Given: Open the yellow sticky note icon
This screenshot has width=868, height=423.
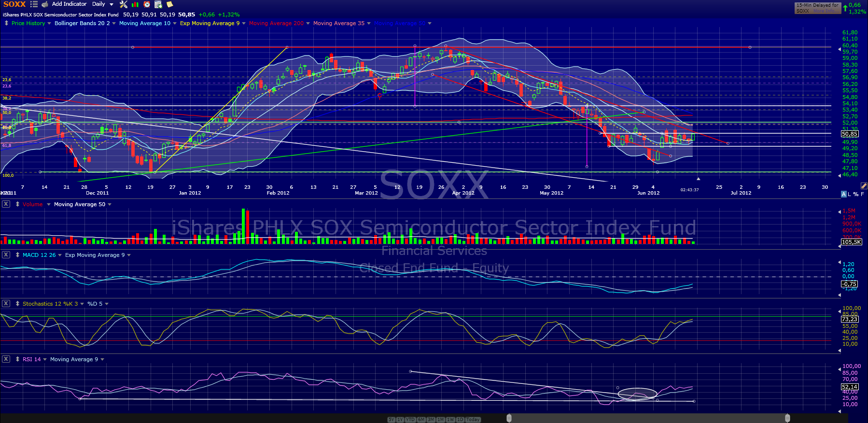Looking at the screenshot, I should pos(169,4).
